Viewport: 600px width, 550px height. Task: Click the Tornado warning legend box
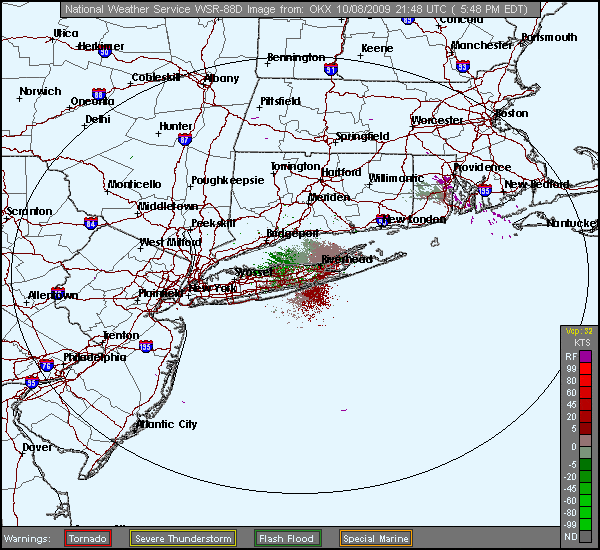click(88, 539)
